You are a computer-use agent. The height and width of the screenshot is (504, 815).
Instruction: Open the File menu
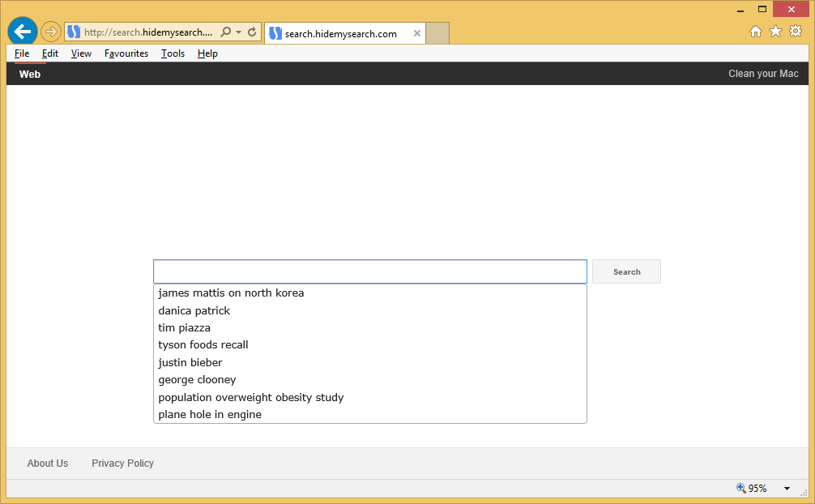click(x=22, y=53)
